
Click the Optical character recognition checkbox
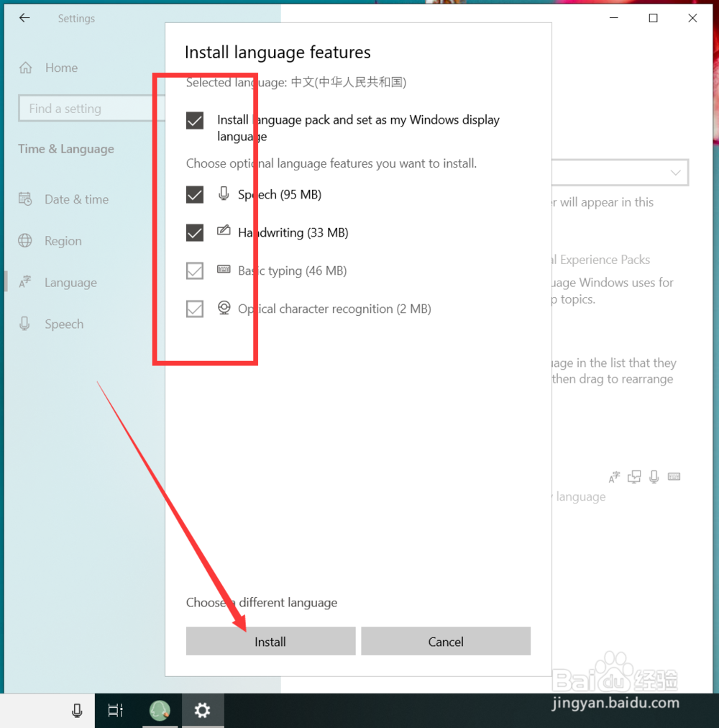click(x=195, y=309)
